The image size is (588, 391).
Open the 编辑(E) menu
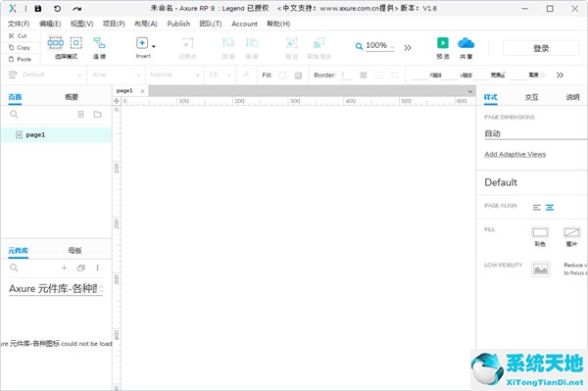[50, 24]
